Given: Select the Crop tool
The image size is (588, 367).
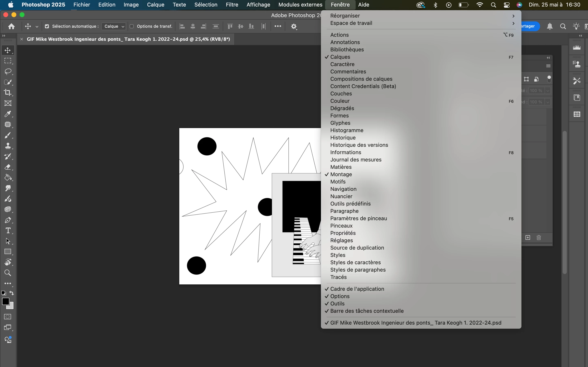Looking at the screenshot, I should [x=8, y=93].
